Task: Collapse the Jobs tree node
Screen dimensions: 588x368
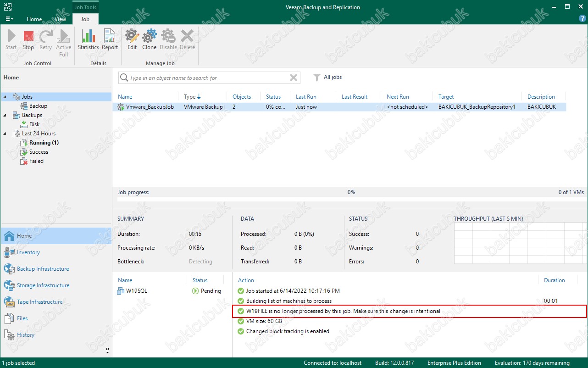Action: click(x=5, y=97)
